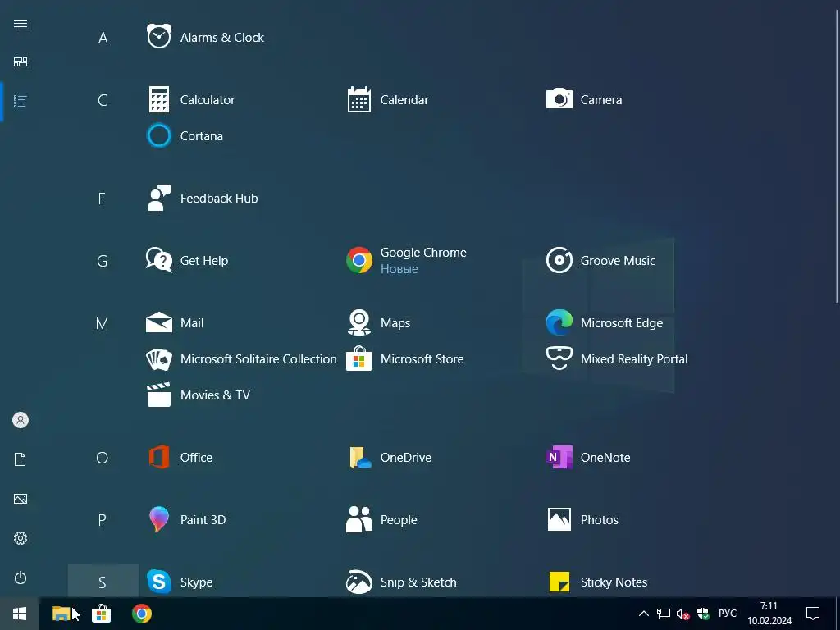The width and height of the screenshot is (840, 630).
Task: Launch the Maps app
Action: coord(379,323)
